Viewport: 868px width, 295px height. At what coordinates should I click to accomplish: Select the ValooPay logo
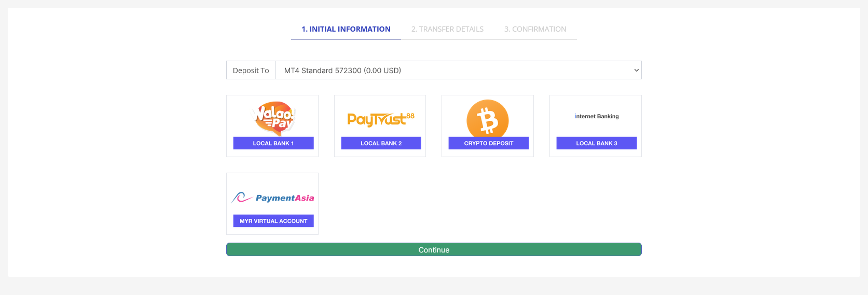coord(273,118)
